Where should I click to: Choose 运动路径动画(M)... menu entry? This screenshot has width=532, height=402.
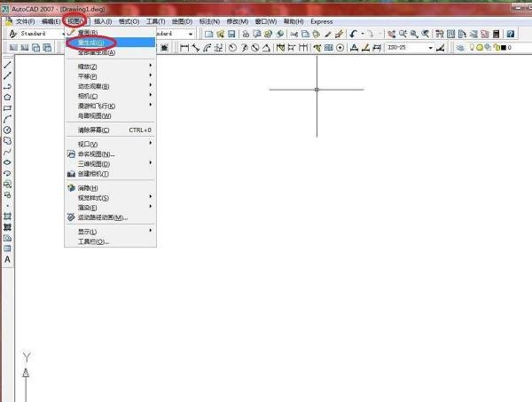110,217
